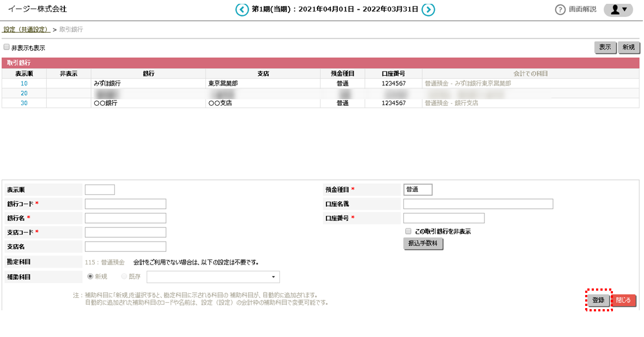The height and width of the screenshot is (337, 644).
Task: Navigate to 設定（共通設定） via breadcrumb
Action: pos(26,29)
